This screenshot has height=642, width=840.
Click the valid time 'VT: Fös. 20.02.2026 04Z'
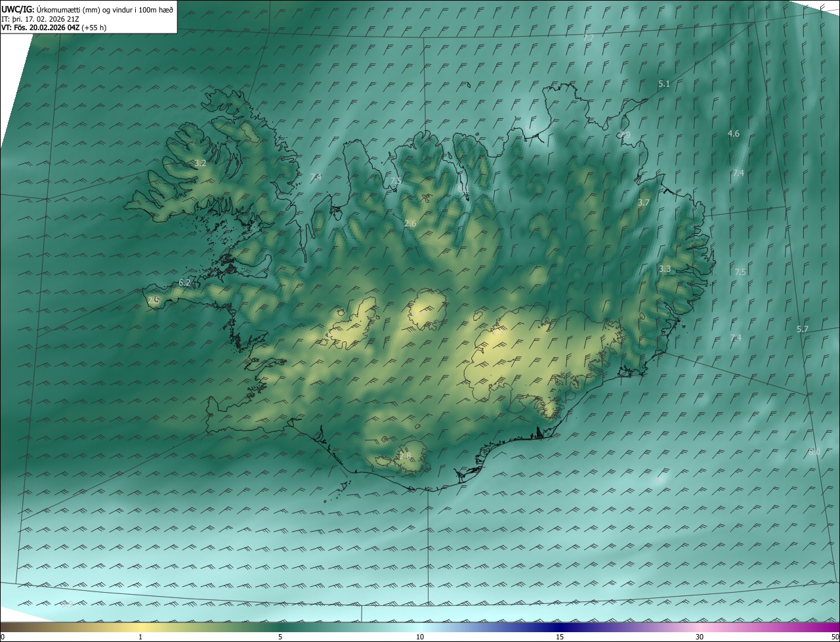tap(40, 28)
